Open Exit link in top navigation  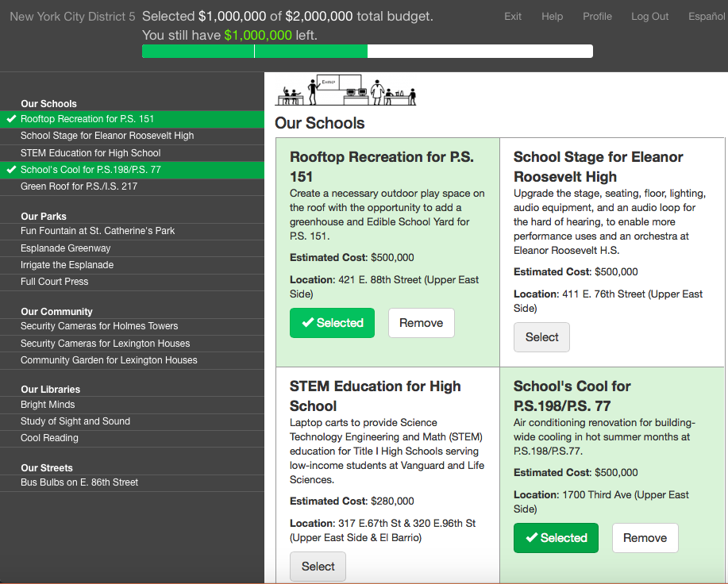pos(513,16)
